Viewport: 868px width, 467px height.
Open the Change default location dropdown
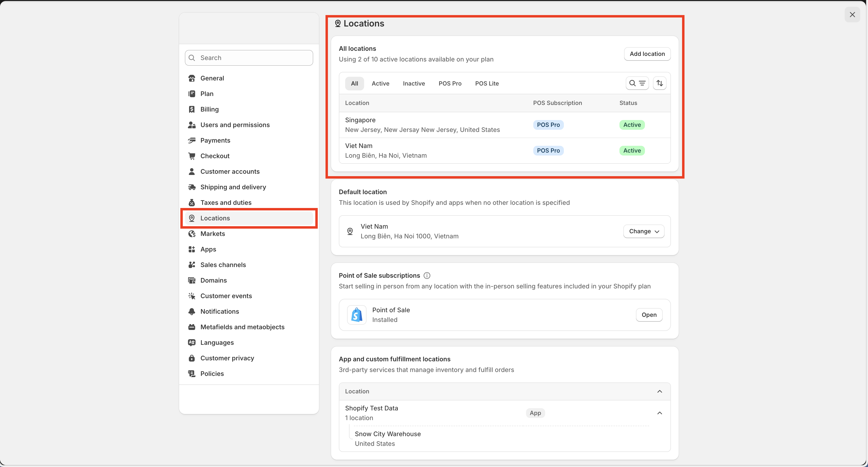(x=643, y=231)
